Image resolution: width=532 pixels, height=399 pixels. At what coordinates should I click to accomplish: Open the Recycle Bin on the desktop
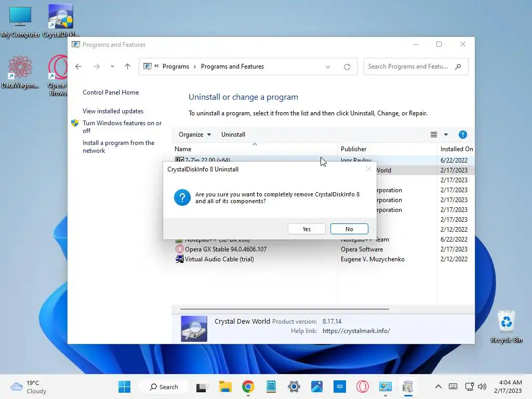pyautogui.click(x=506, y=327)
